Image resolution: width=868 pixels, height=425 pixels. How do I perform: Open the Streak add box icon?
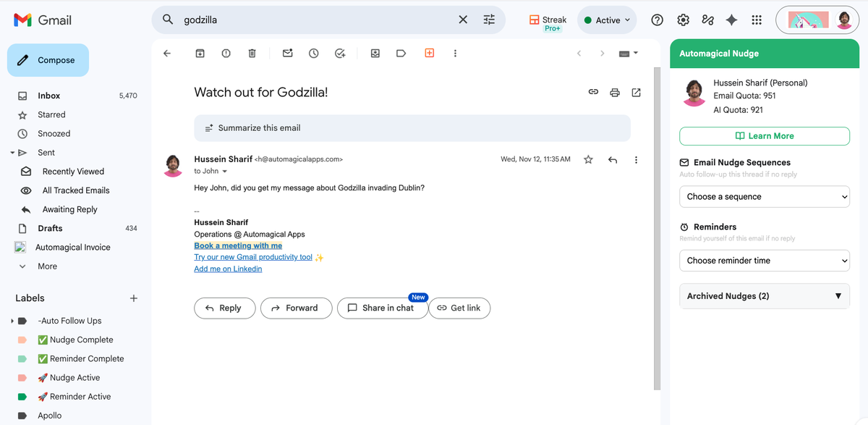(x=429, y=53)
